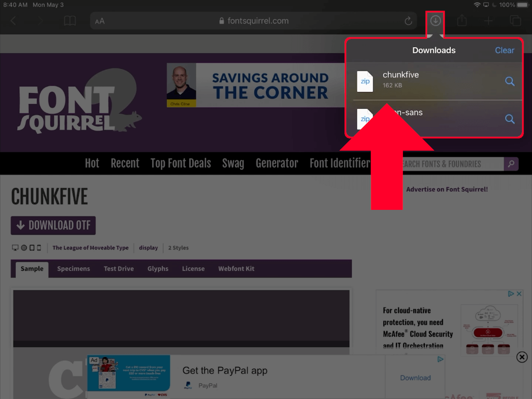Viewport: 532px width, 399px height.
Task: Select the Sample tab
Action: pos(32,269)
